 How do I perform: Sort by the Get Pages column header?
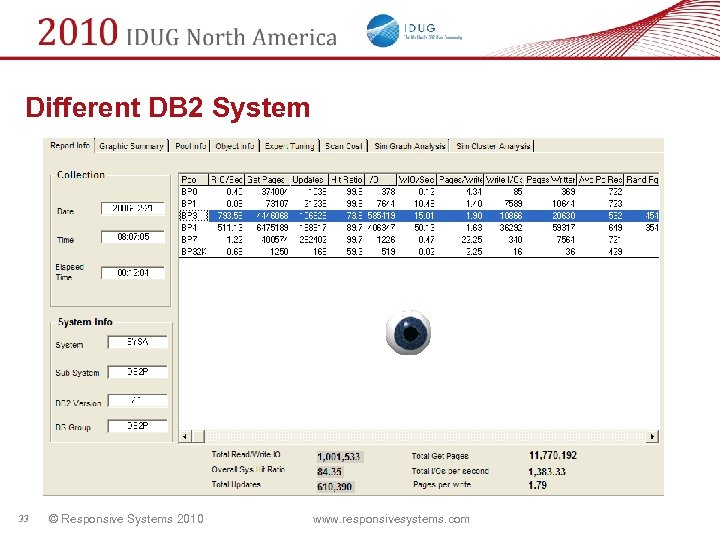point(268,179)
